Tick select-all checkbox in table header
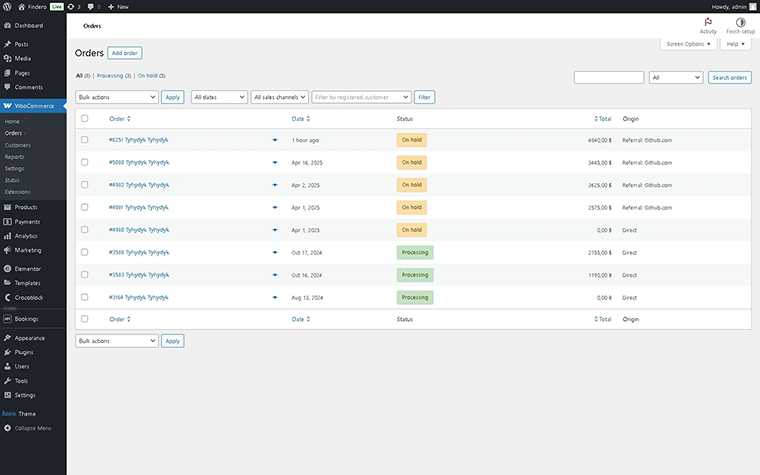This screenshot has width=760, height=475. [x=84, y=118]
